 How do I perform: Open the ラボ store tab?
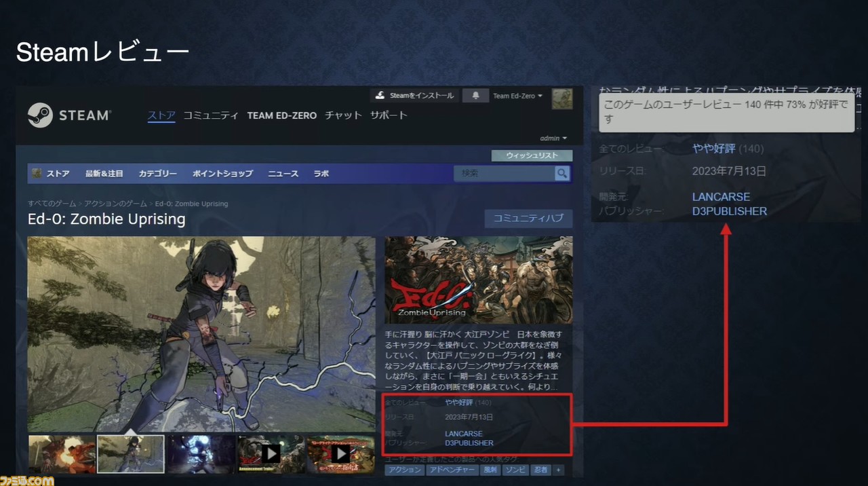[321, 174]
